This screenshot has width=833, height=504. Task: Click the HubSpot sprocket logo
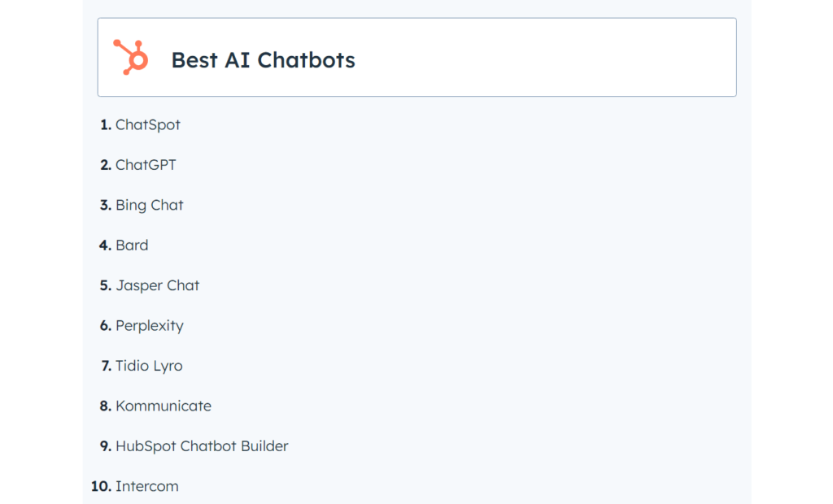[131, 57]
